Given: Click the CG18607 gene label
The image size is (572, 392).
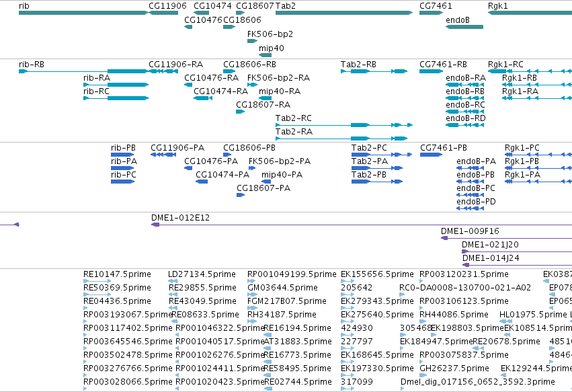Looking at the screenshot, I should [x=255, y=6].
